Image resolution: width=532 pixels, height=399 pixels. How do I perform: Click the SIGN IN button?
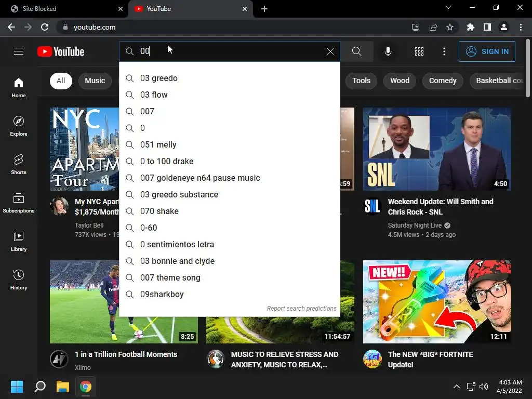point(487,51)
